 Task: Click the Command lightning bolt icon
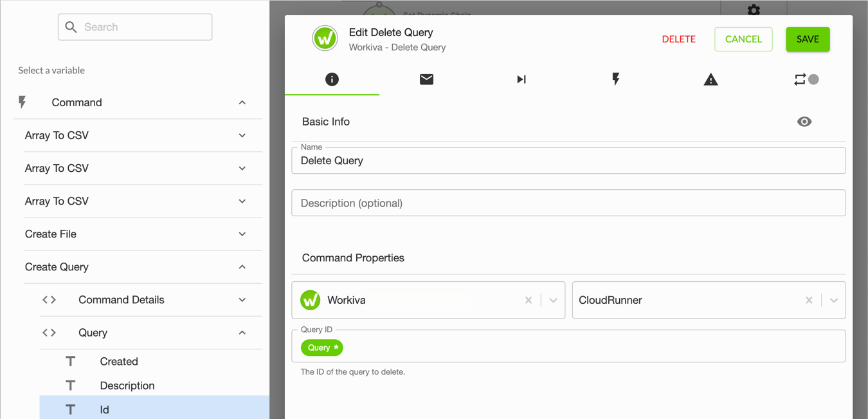[23, 102]
